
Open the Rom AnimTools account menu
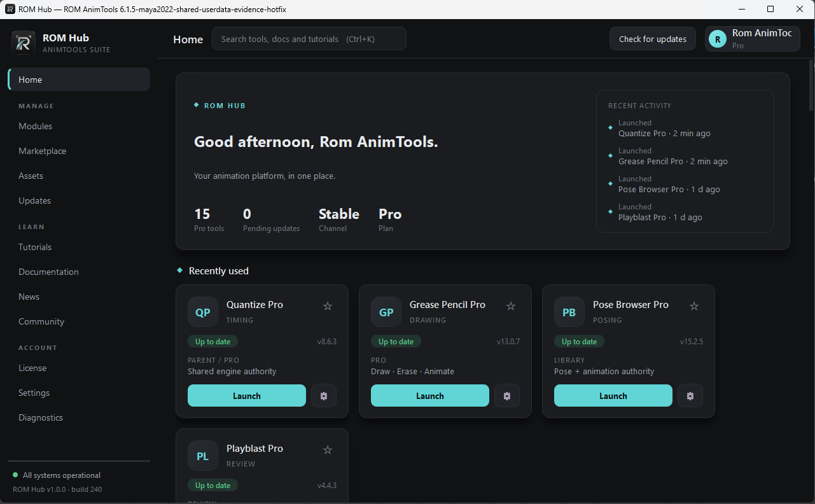tap(752, 39)
